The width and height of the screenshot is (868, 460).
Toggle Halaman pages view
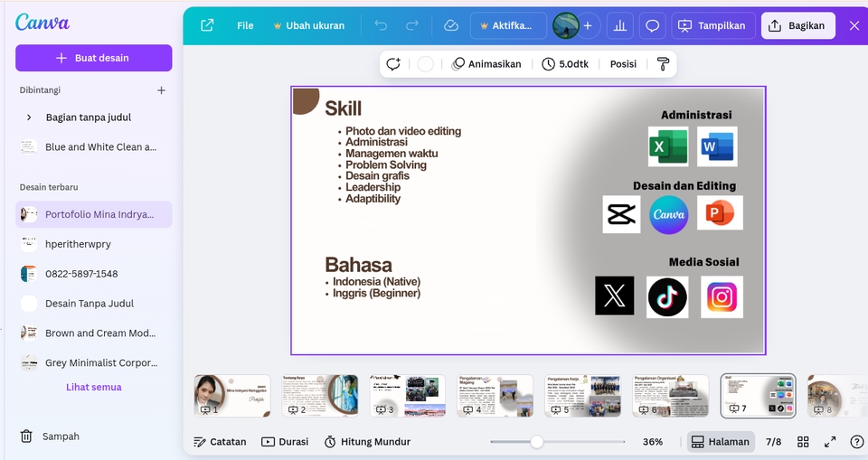coord(721,442)
